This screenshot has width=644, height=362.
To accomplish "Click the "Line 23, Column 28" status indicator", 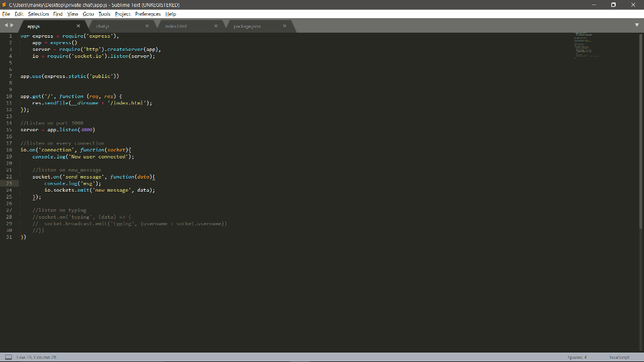I will (36, 356).
